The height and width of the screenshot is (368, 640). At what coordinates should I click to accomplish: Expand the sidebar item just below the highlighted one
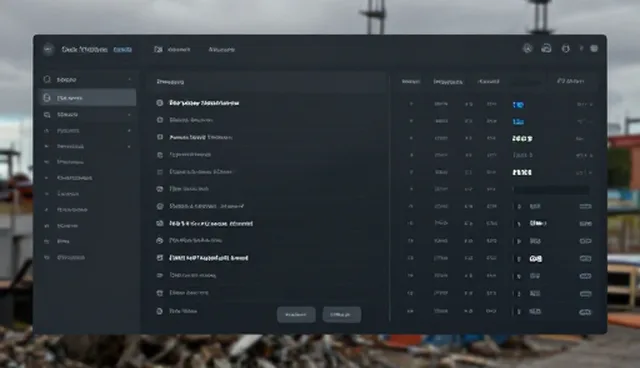[129, 115]
